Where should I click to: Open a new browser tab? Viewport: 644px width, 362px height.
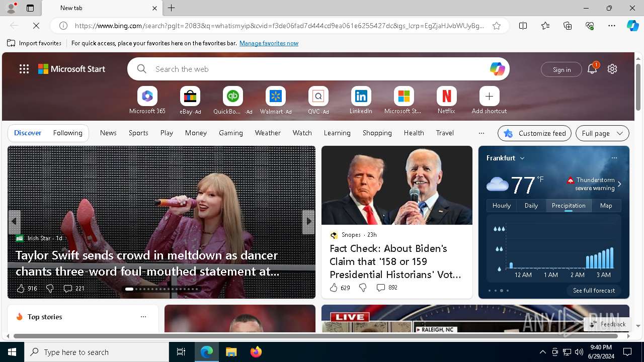tap(172, 8)
